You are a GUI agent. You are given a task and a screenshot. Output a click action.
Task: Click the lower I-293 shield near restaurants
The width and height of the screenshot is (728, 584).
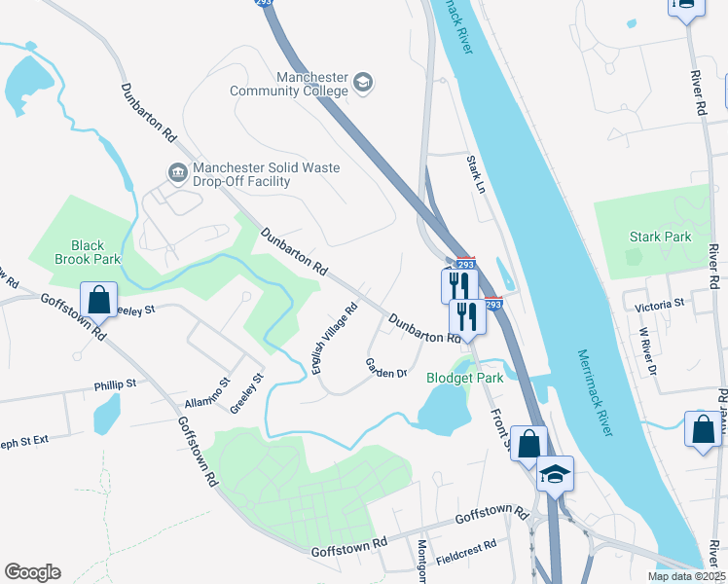(493, 304)
